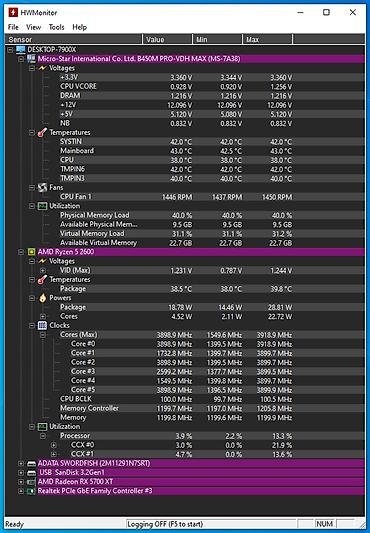Click the 1446 RPM fan value

177,197
